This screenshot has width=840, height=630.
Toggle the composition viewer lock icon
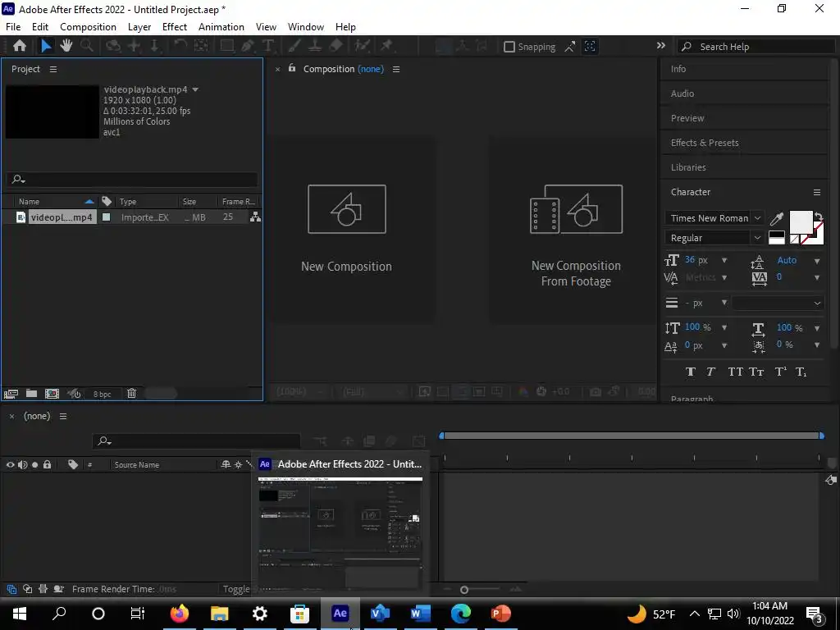coord(292,68)
